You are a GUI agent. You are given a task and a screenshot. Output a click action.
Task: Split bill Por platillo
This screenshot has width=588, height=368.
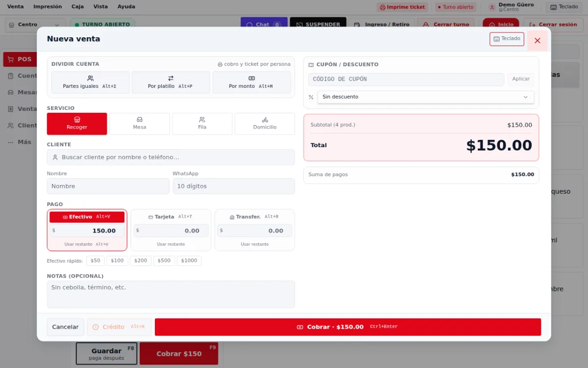click(x=171, y=82)
